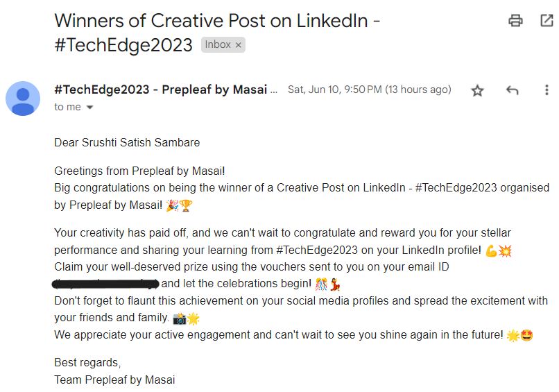
Task: Click the "Team Prepleaf by Masai" signature
Action: [114, 380]
